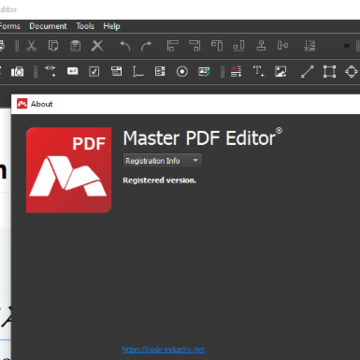Align selected objects right

[195, 46]
